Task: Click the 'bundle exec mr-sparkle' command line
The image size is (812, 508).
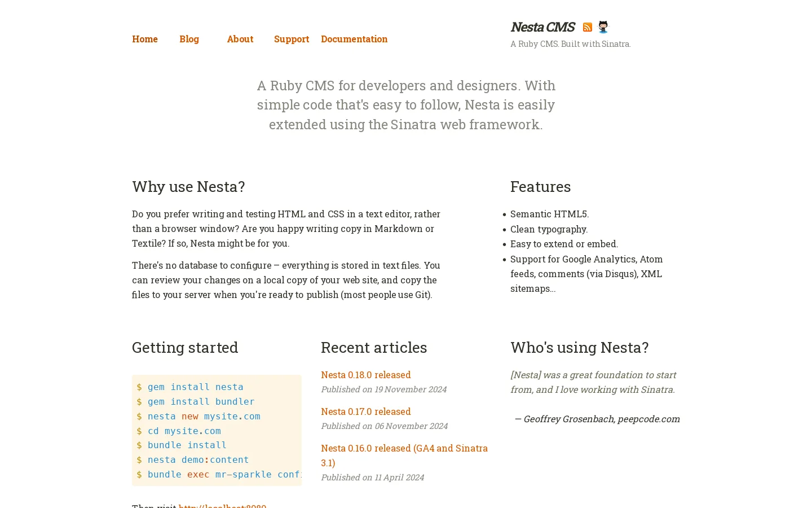Action: tap(219, 475)
